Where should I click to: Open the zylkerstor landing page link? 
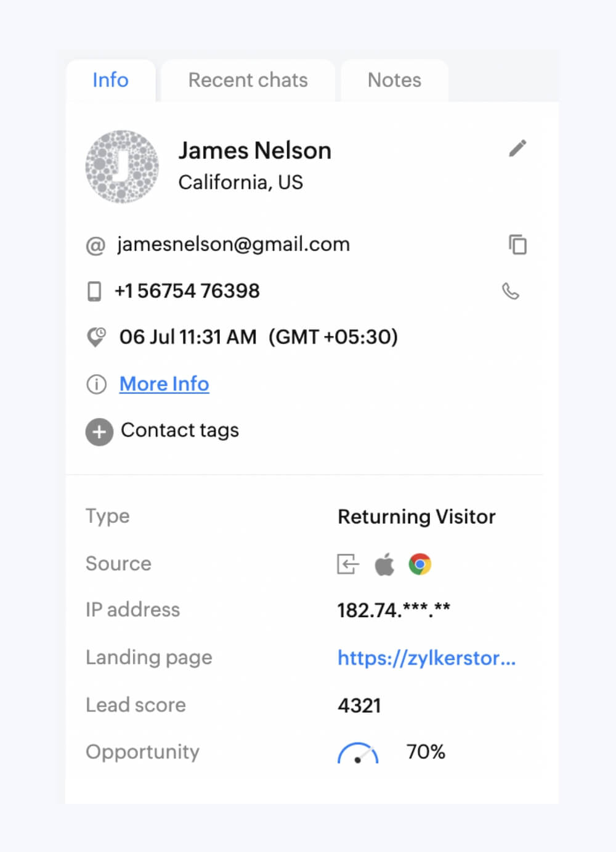pos(426,658)
